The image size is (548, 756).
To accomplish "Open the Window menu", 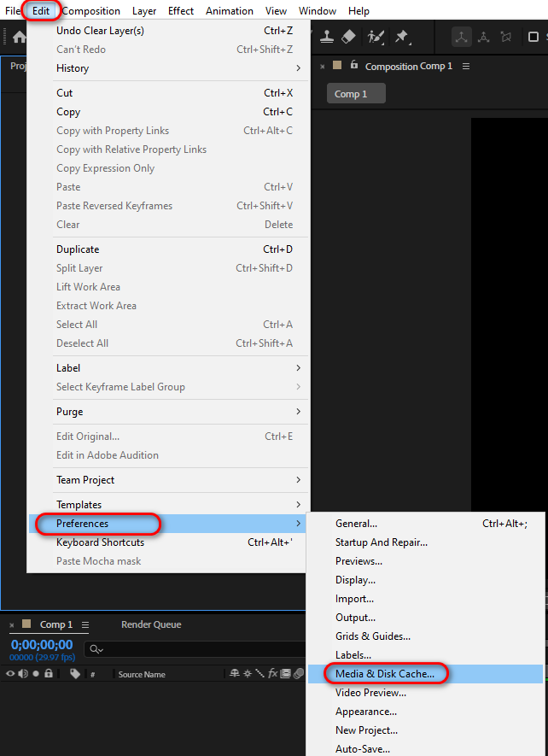I will 318,10.
